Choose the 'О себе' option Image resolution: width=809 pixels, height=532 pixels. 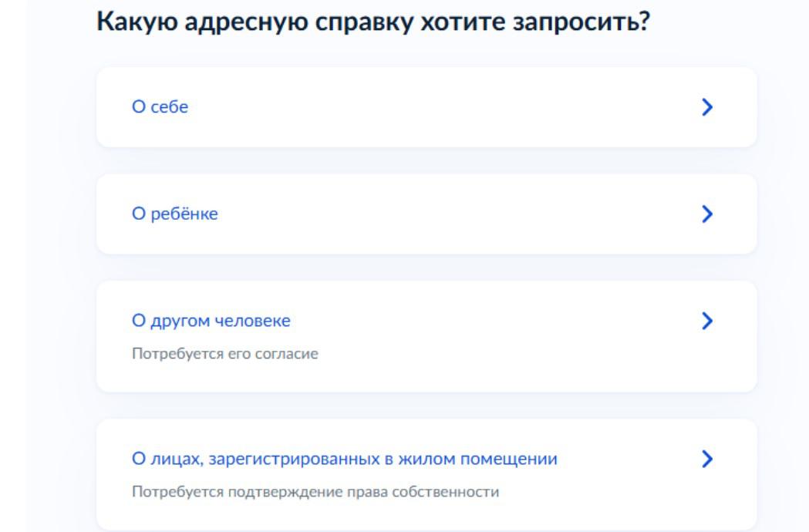[426, 107]
